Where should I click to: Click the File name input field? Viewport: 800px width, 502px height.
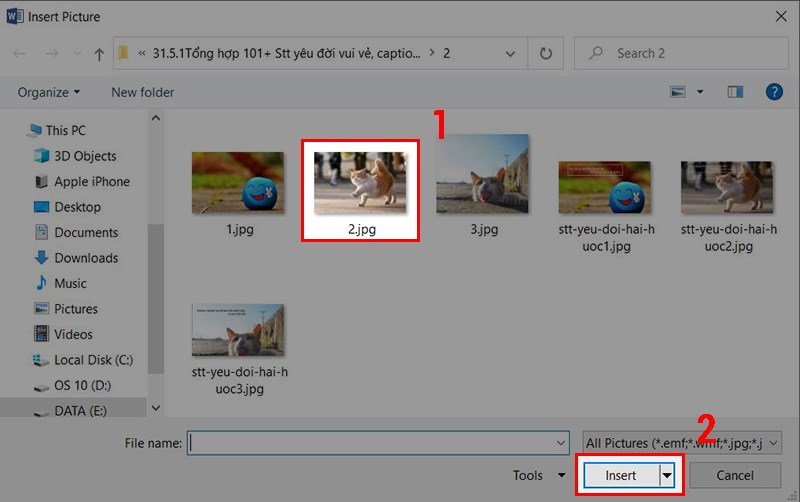point(378,443)
